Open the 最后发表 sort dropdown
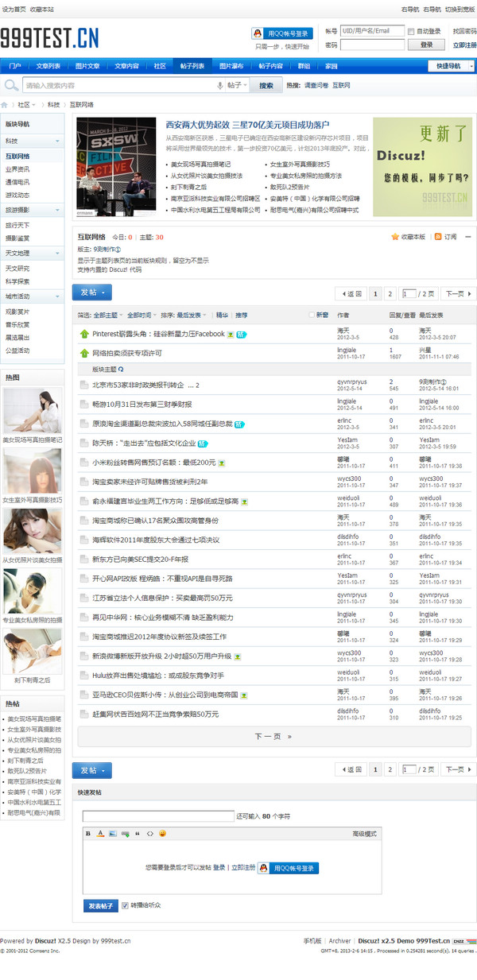477x980 pixels. point(191,315)
